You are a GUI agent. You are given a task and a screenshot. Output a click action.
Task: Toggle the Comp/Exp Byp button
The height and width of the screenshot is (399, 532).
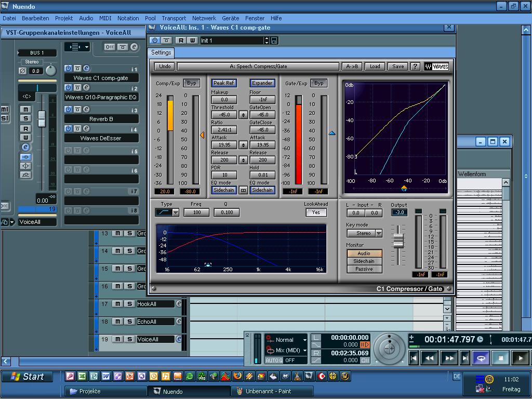[192, 83]
